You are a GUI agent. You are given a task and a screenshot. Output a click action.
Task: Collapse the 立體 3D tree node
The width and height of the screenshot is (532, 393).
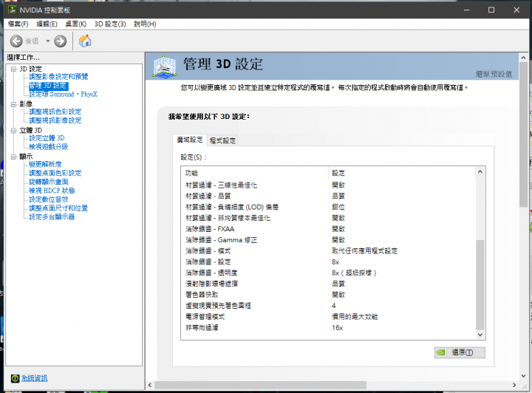click(x=13, y=130)
